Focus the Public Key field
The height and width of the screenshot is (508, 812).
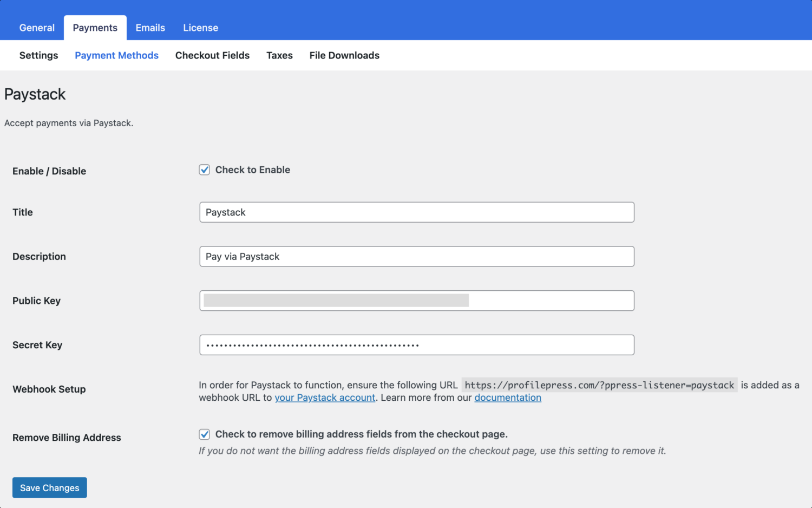point(417,301)
